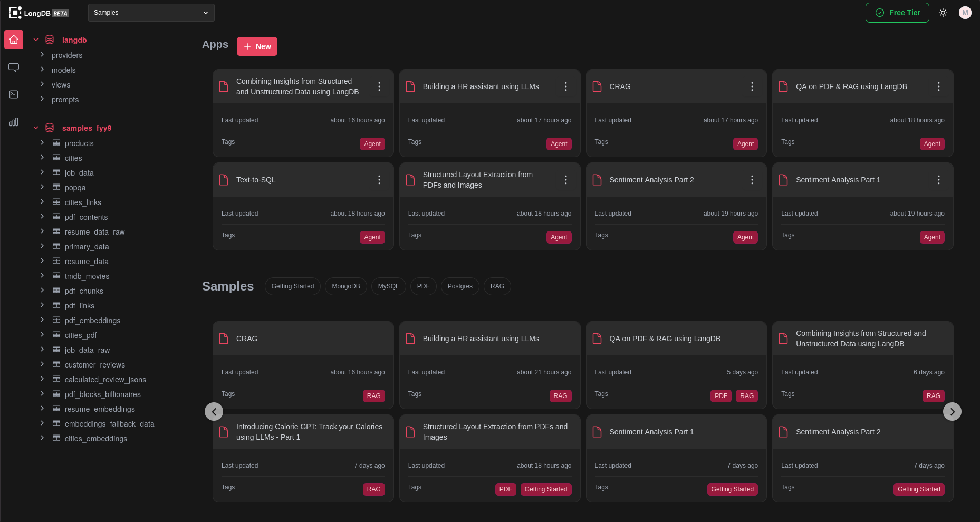The width and height of the screenshot is (980, 522).
Task: Filter samples by MySQL tag
Action: coord(389,286)
